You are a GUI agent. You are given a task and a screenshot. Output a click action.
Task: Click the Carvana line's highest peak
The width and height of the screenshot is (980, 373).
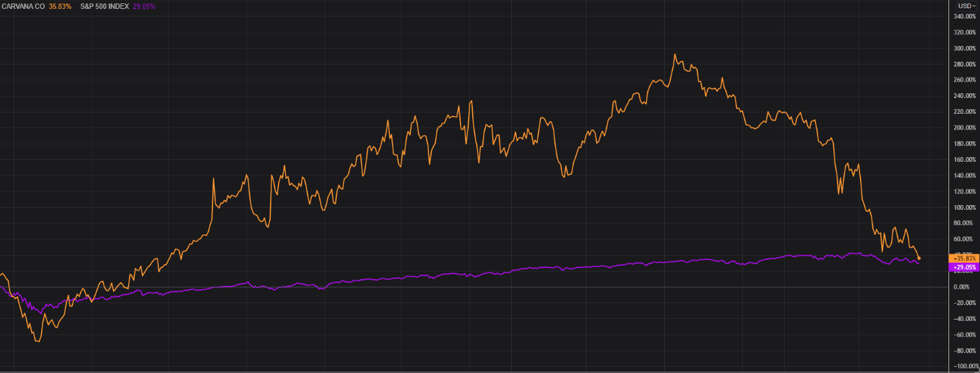674,54
